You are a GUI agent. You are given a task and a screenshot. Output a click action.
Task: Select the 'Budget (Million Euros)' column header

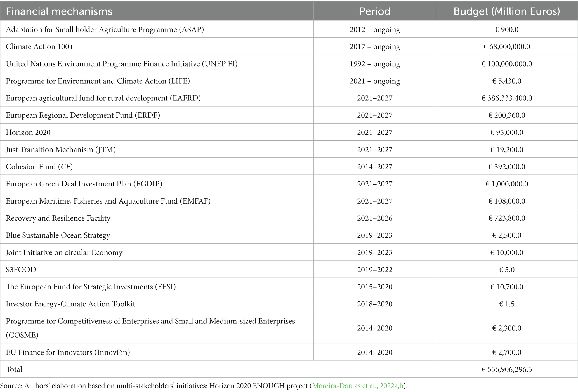(x=507, y=11)
